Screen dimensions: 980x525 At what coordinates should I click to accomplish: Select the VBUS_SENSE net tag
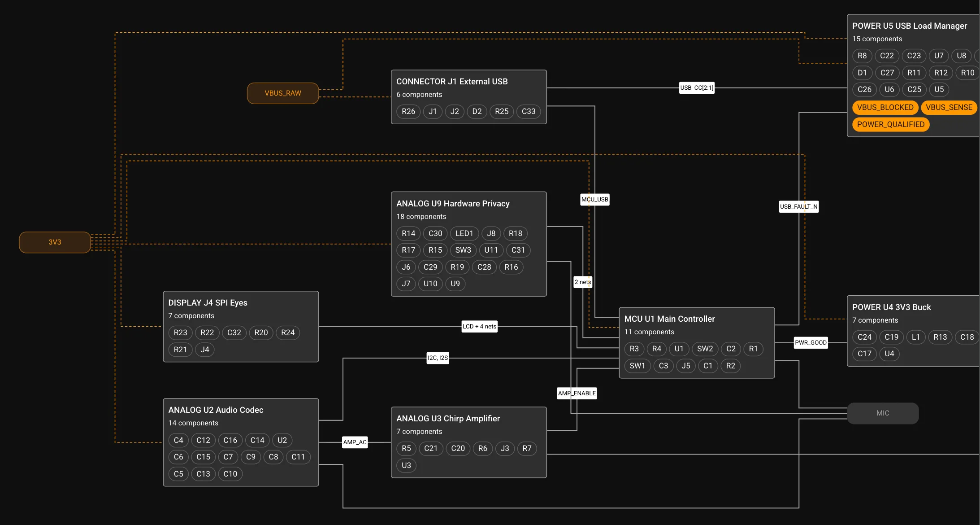pos(949,108)
